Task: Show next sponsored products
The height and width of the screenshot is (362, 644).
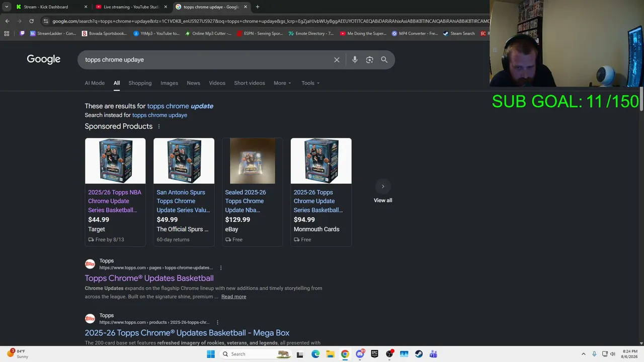Action: 383,187
